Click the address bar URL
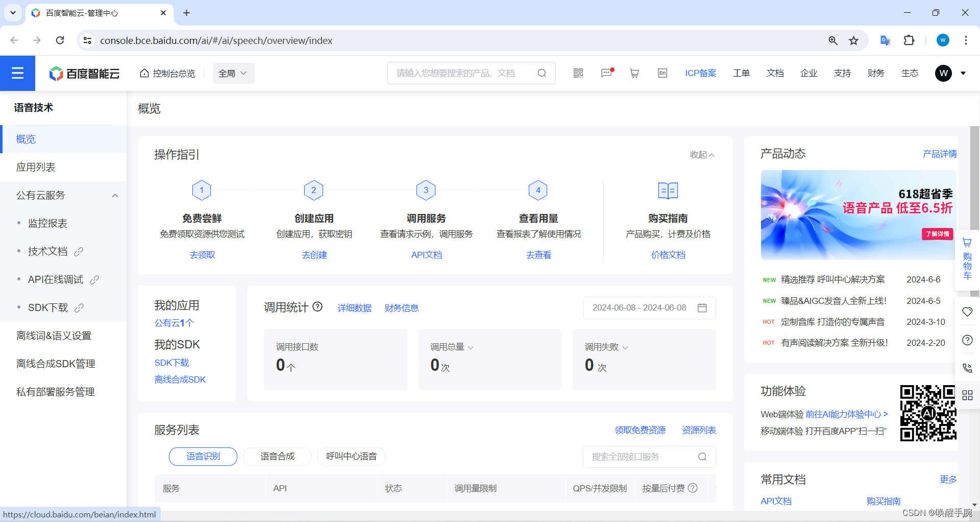This screenshot has height=522, width=980. (216, 40)
